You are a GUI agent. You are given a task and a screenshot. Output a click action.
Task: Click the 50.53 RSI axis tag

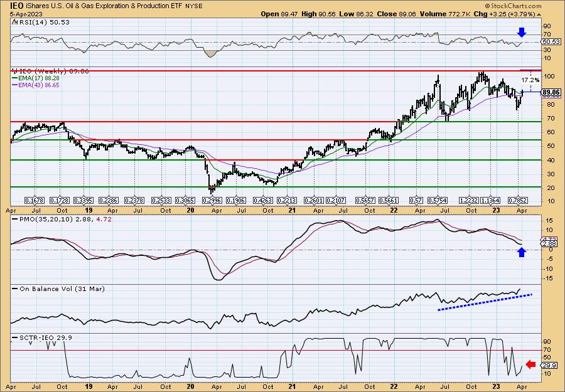tap(551, 42)
